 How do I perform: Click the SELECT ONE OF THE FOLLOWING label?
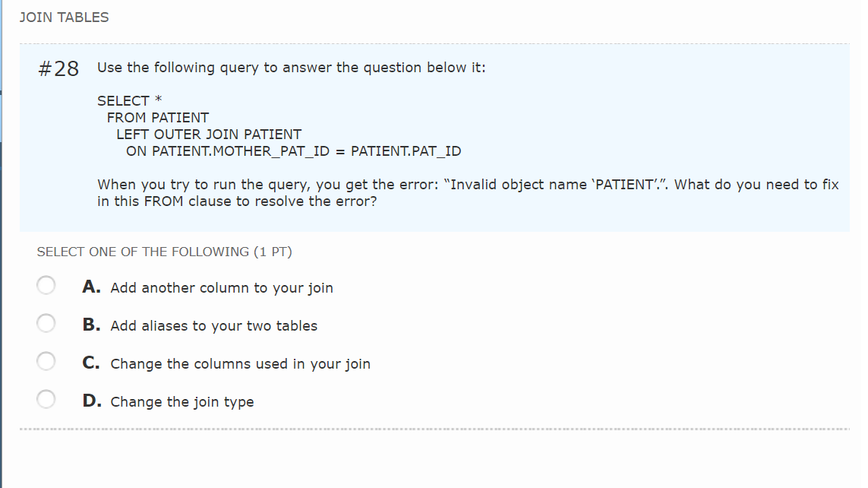pyautogui.click(x=165, y=252)
